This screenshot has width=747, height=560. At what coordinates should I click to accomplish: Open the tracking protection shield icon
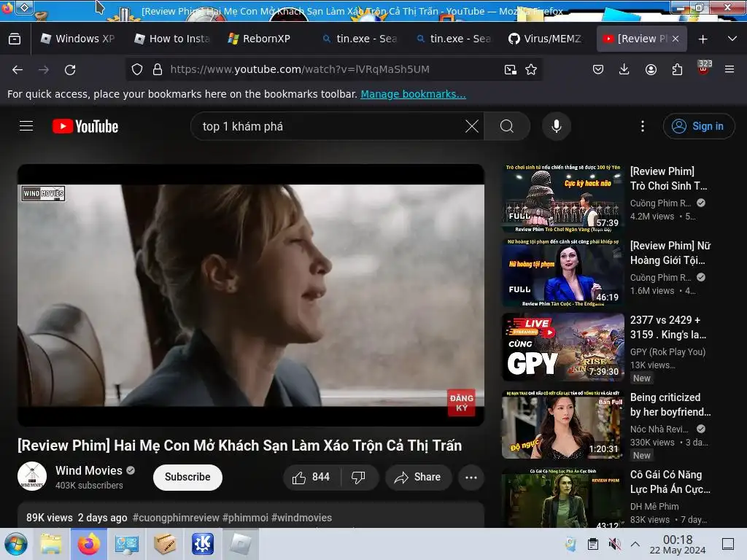tap(137, 69)
